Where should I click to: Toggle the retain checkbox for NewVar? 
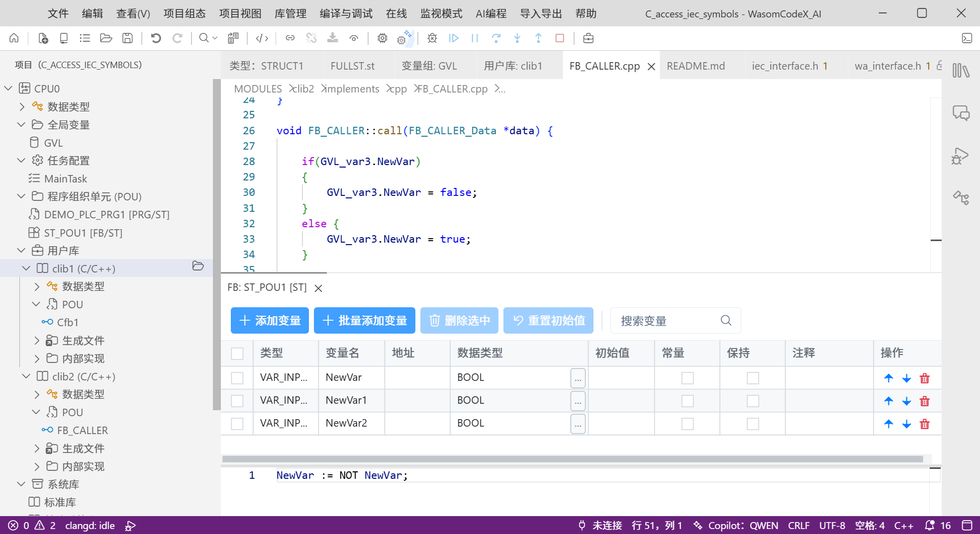pyautogui.click(x=753, y=378)
